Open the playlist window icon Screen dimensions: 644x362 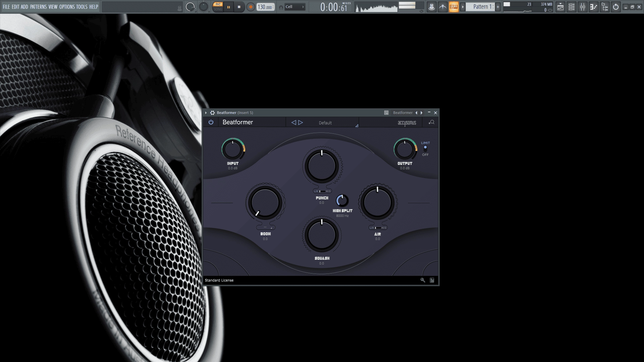(560, 7)
